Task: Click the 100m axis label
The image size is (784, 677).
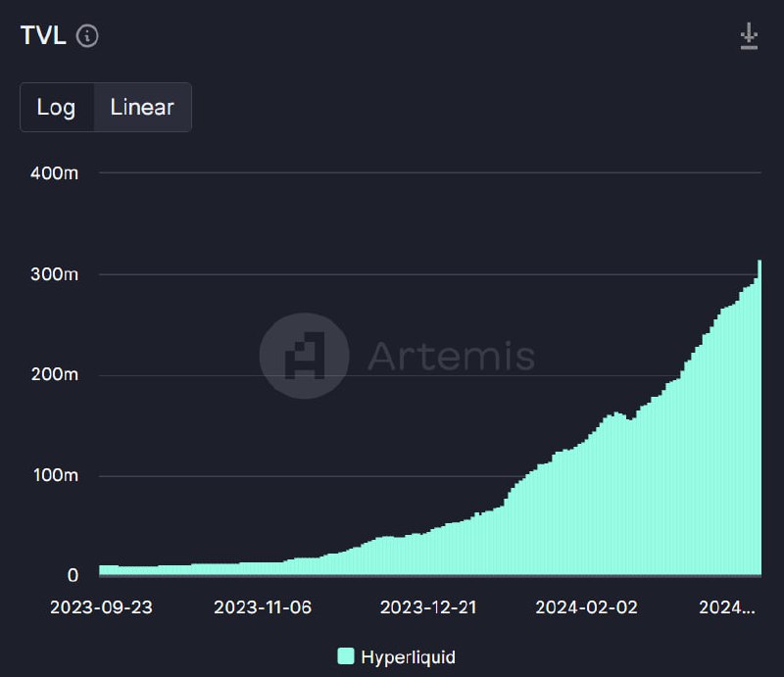Action: (56, 474)
